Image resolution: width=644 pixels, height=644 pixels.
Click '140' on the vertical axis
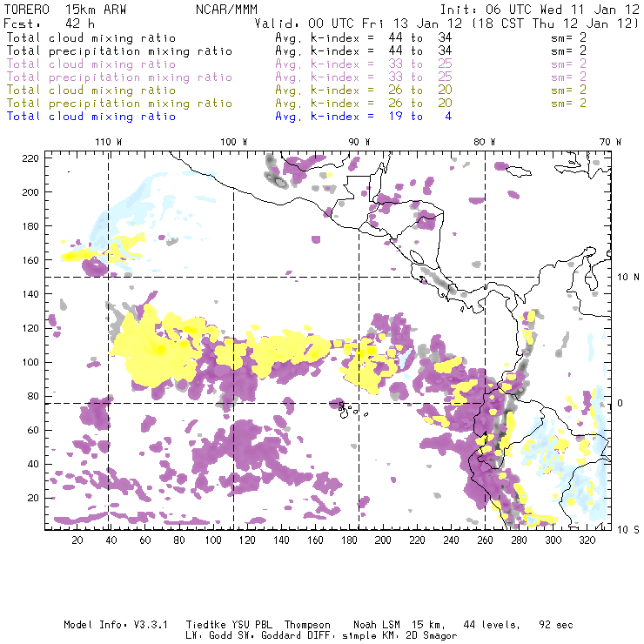tap(30, 294)
